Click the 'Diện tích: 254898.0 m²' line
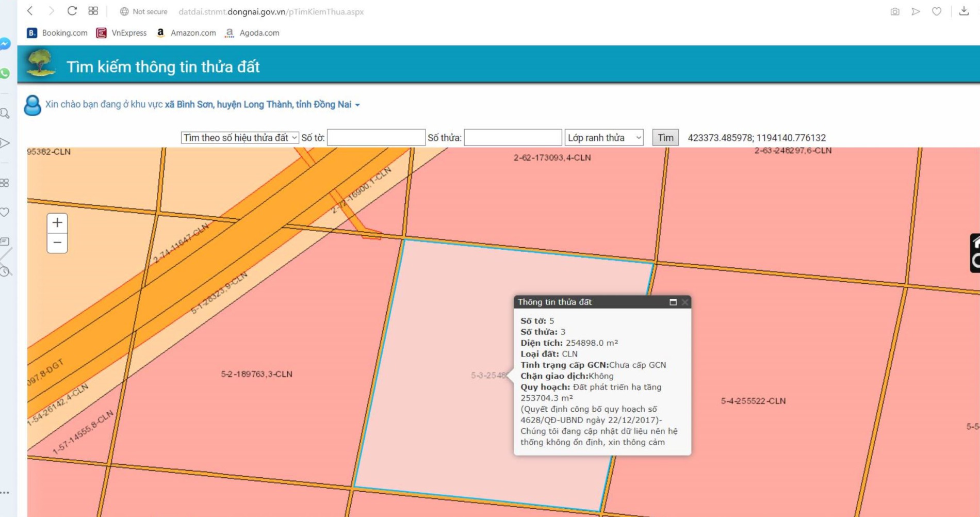 click(x=569, y=343)
